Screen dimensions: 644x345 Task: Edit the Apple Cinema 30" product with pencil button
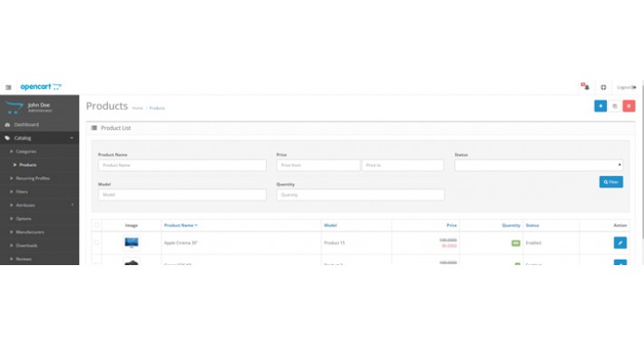click(620, 242)
